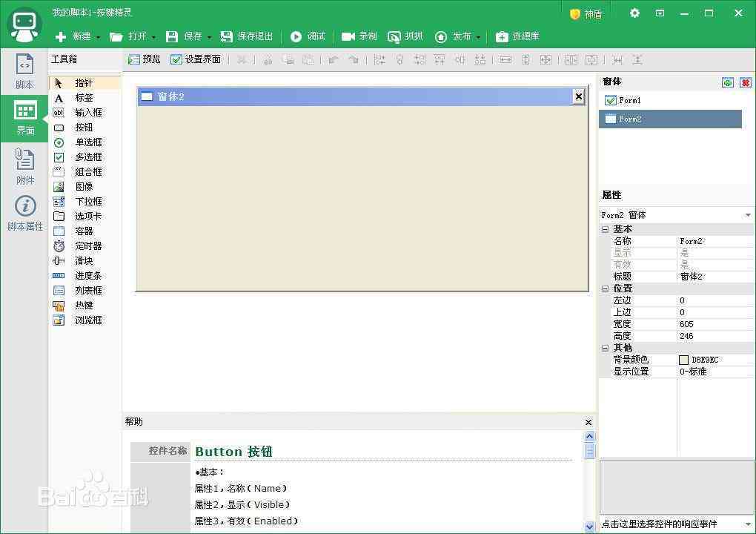
Task: Click the 发布 publish button
Action: [453, 36]
